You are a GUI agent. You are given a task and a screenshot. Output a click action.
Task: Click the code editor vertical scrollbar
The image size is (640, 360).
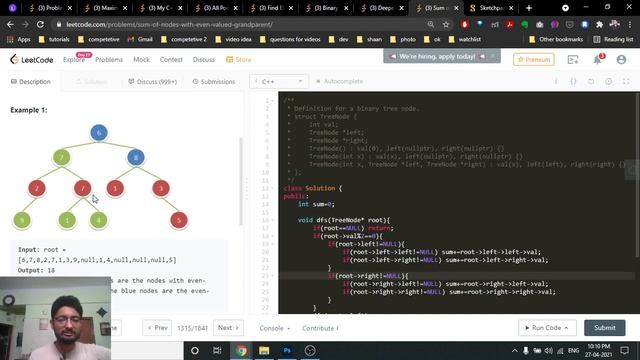(x=637, y=176)
